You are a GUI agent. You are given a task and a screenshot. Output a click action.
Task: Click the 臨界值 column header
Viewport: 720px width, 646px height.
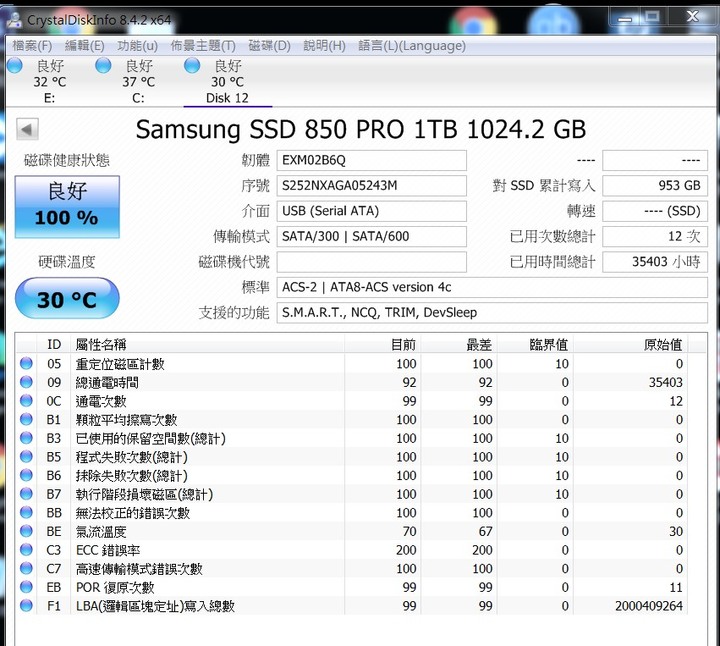pos(535,344)
